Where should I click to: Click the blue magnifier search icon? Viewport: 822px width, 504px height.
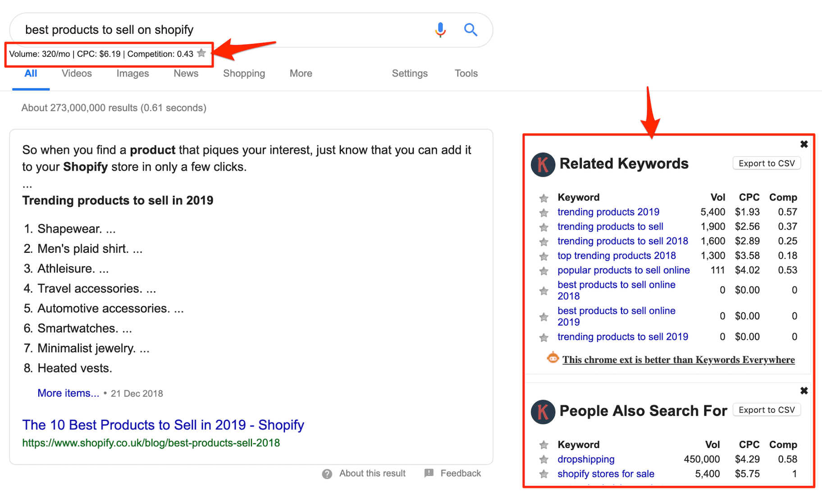click(470, 30)
